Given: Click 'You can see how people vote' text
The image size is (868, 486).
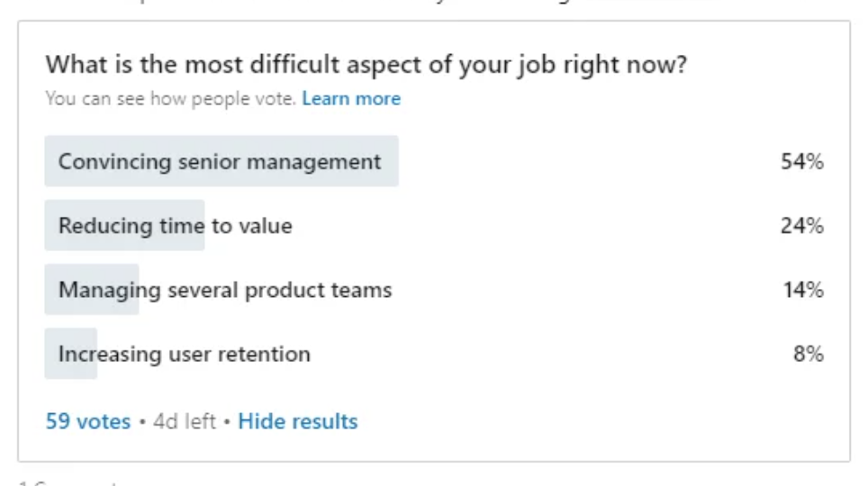Looking at the screenshot, I should pos(170,99).
